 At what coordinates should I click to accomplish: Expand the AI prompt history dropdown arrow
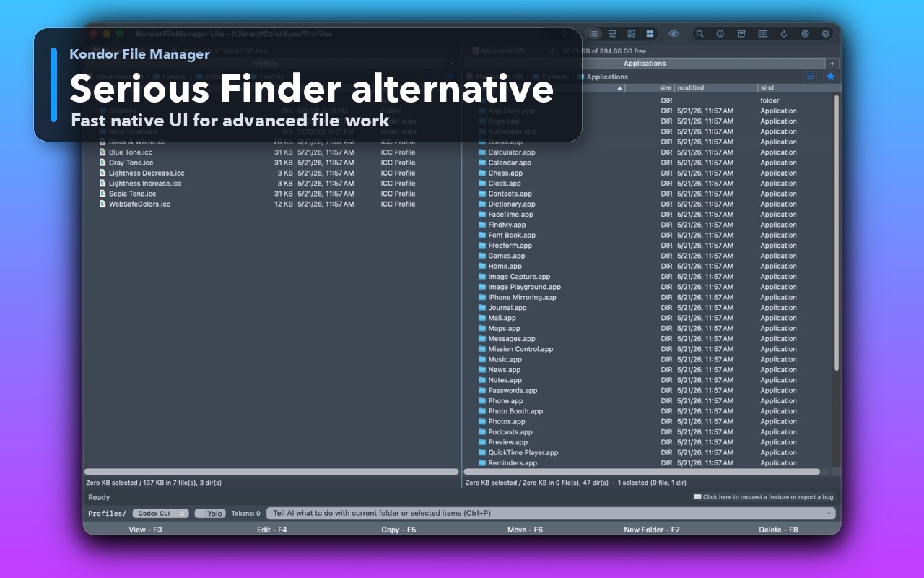829,514
